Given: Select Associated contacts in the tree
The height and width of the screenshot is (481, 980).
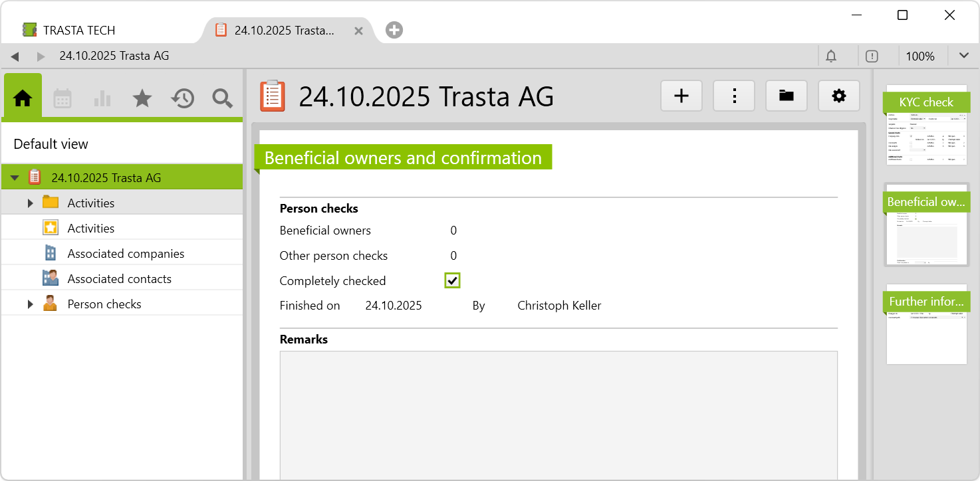Looking at the screenshot, I should [x=119, y=279].
